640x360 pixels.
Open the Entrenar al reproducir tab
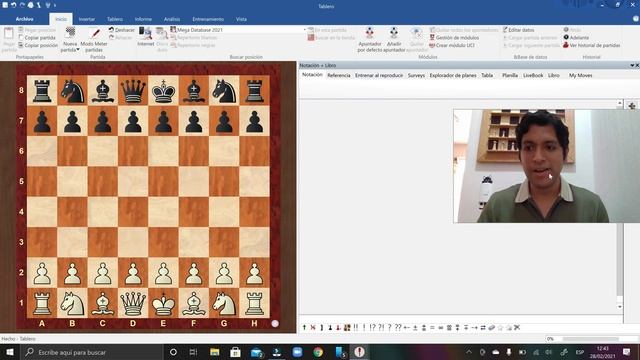pyautogui.click(x=379, y=76)
